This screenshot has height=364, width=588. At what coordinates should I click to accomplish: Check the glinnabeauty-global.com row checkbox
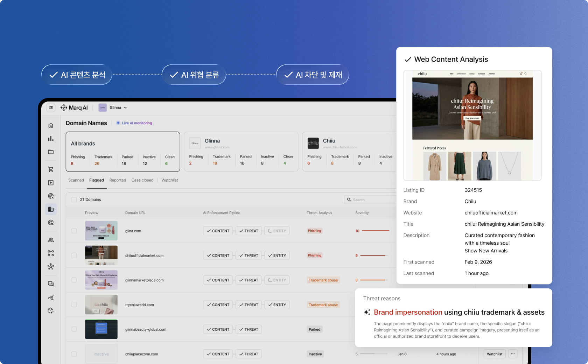74,329
